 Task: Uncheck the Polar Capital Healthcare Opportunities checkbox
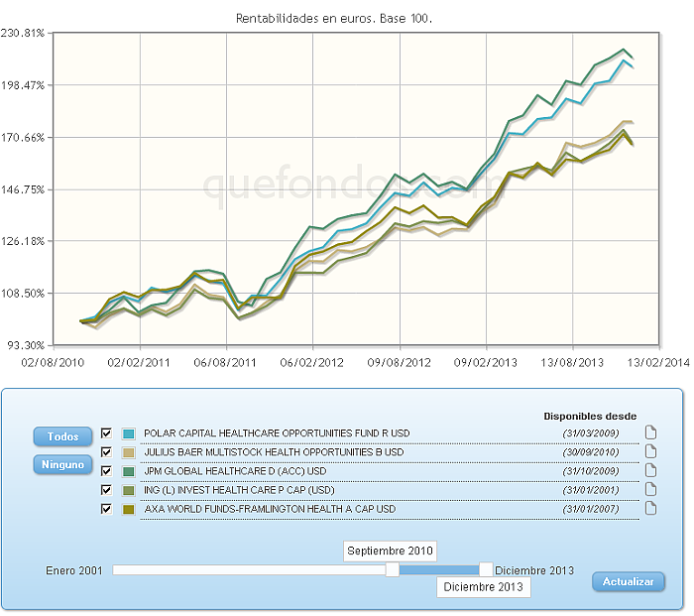(x=106, y=432)
